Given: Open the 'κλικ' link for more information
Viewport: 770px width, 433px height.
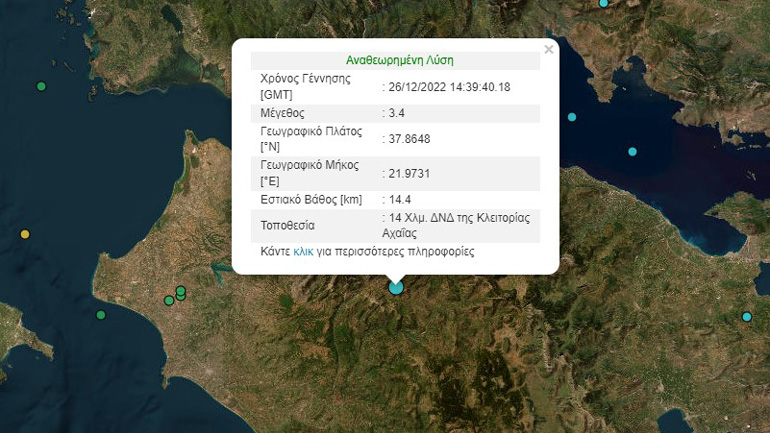Looking at the screenshot, I should point(303,252).
